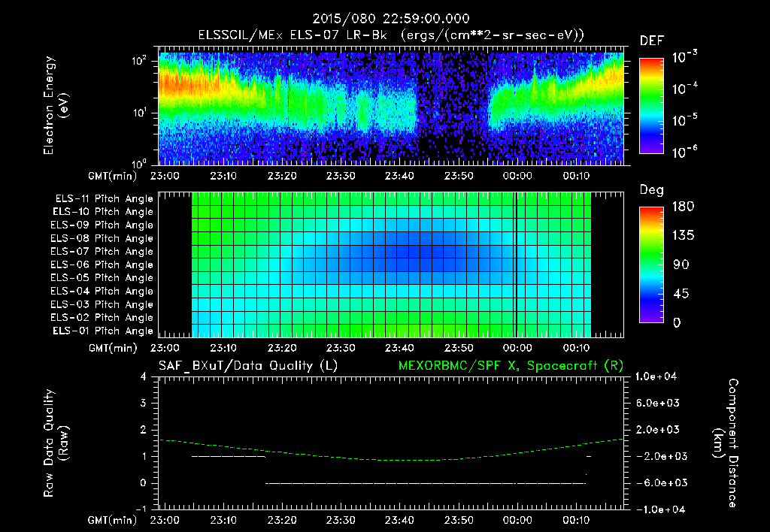Click the GMT(min) label under pitch angle panel
The height and width of the screenshot is (532, 770).
[x=113, y=349]
